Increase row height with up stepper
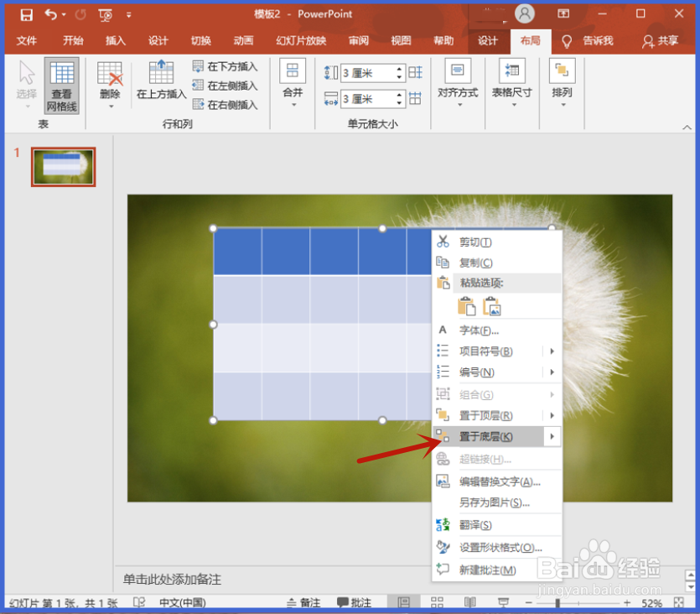The height and width of the screenshot is (614, 700). (x=400, y=70)
